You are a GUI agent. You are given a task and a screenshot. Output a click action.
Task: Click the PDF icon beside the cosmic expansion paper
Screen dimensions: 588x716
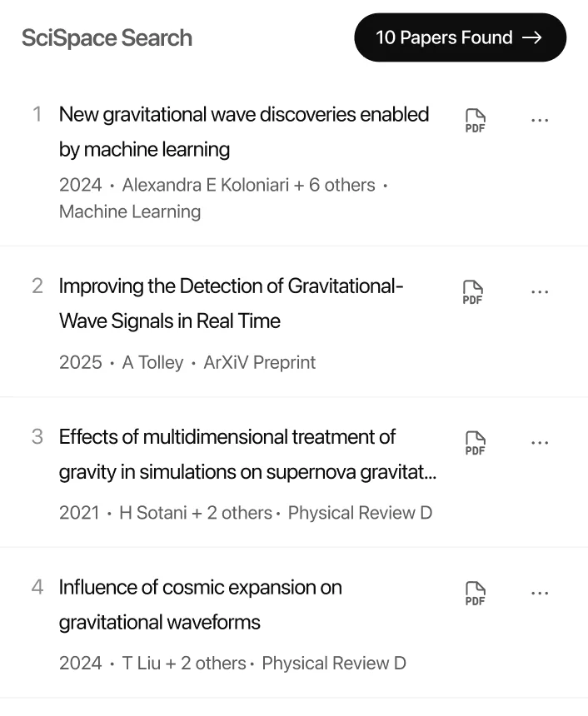(474, 592)
